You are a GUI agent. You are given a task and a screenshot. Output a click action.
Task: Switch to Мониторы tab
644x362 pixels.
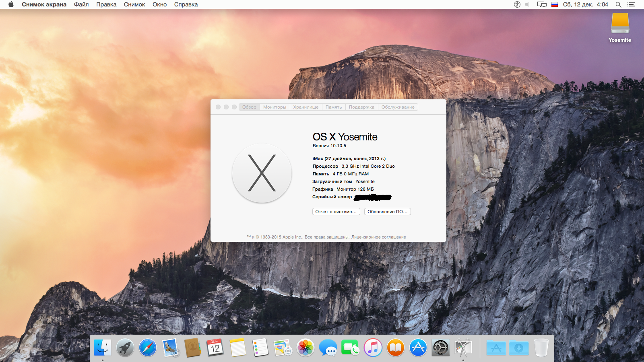pos(275,107)
